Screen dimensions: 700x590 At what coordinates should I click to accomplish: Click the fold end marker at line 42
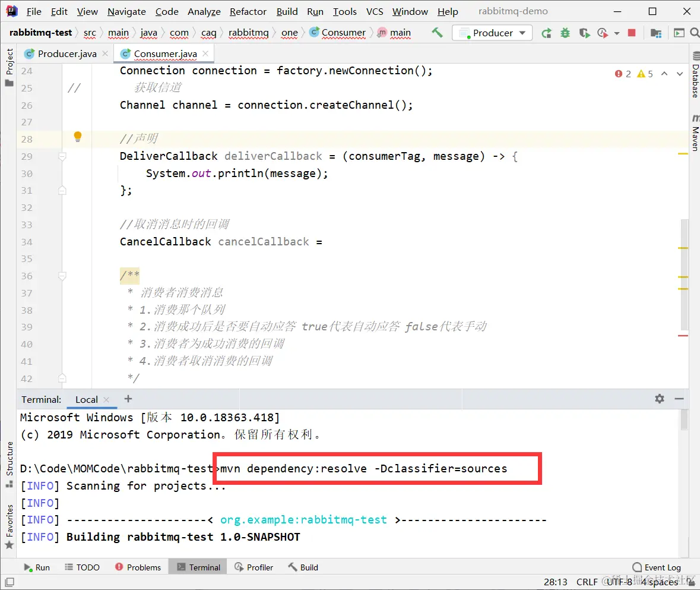coord(62,378)
